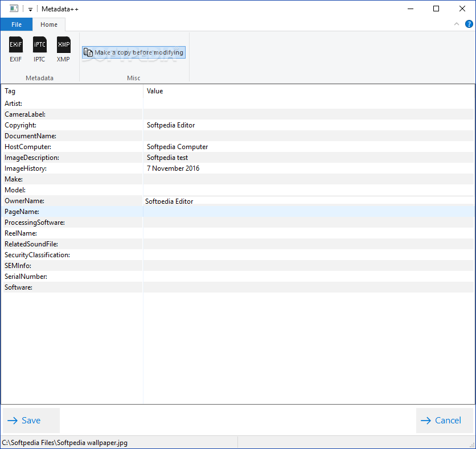Image resolution: width=476 pixels, height=449 pixels.
Task: Open the XMP metadata editor
Action: pyautogui.click(x=63, y=50)
